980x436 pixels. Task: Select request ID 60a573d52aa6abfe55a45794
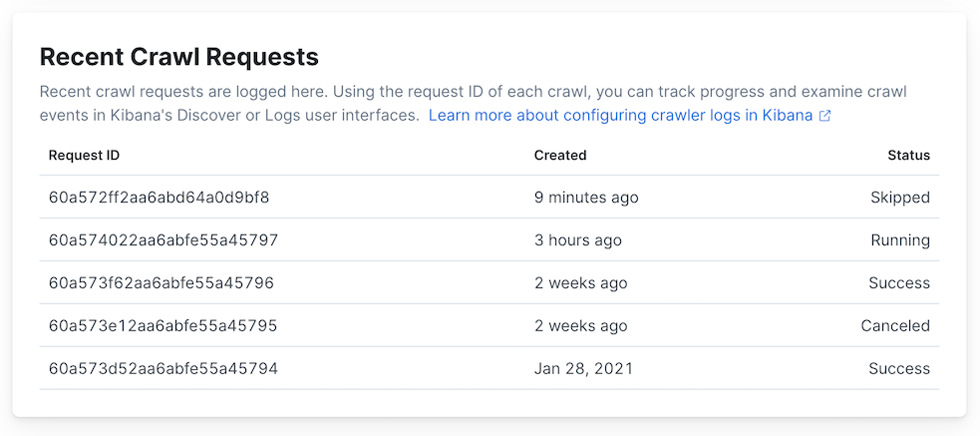pyautogui.click(x=163, y=369)
